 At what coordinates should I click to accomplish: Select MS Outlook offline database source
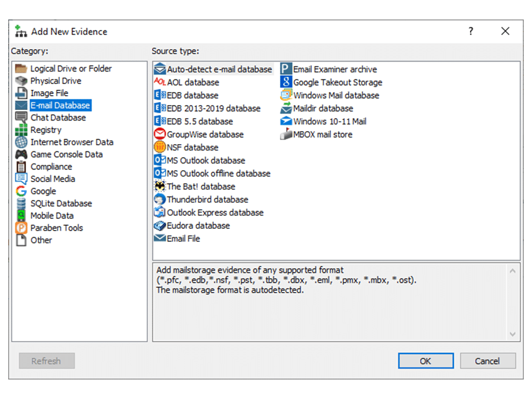click(x=218, y=173)
